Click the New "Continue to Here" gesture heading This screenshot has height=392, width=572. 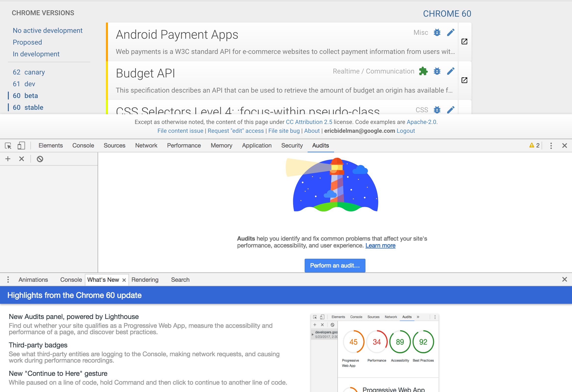point(58,374)
